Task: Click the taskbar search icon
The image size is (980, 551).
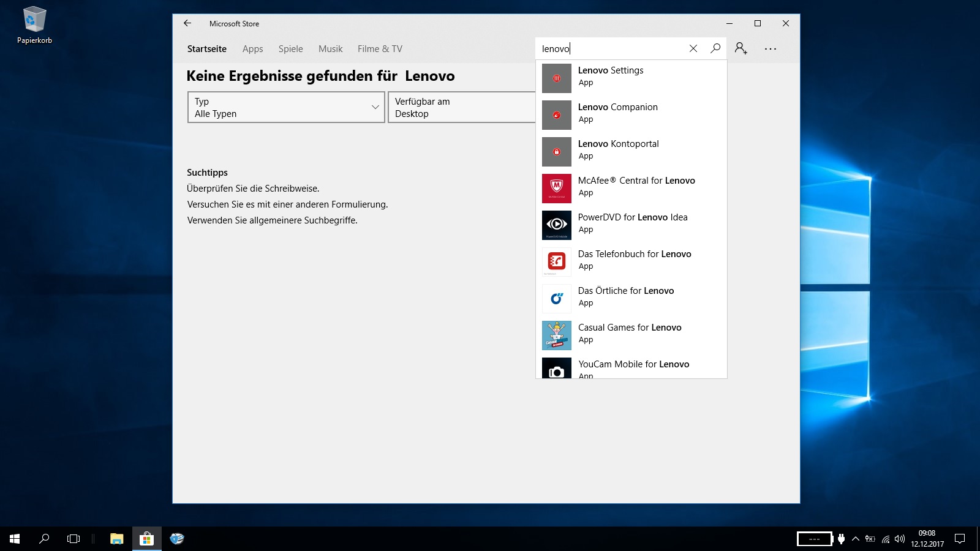Action: click(x=44, y=539)
